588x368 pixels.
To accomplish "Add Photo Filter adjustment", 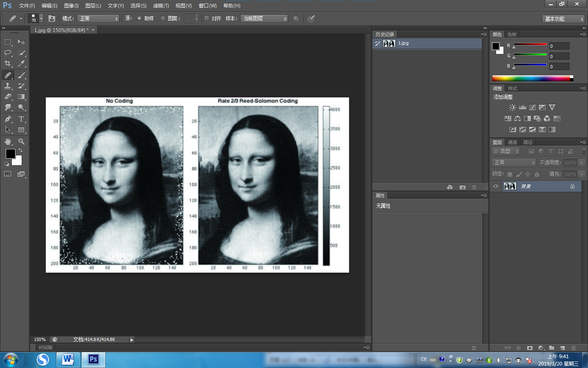I will click(537, 118).
